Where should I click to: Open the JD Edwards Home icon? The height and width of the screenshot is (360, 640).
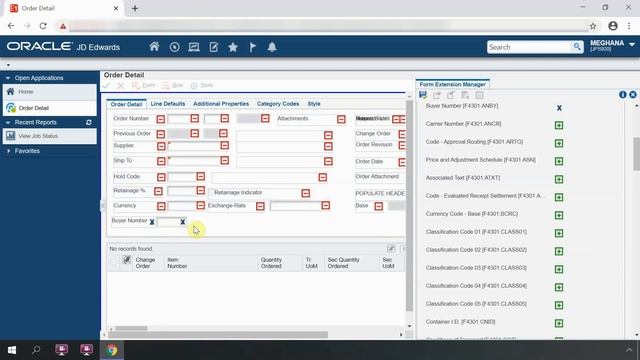click(x=154, y=47)
